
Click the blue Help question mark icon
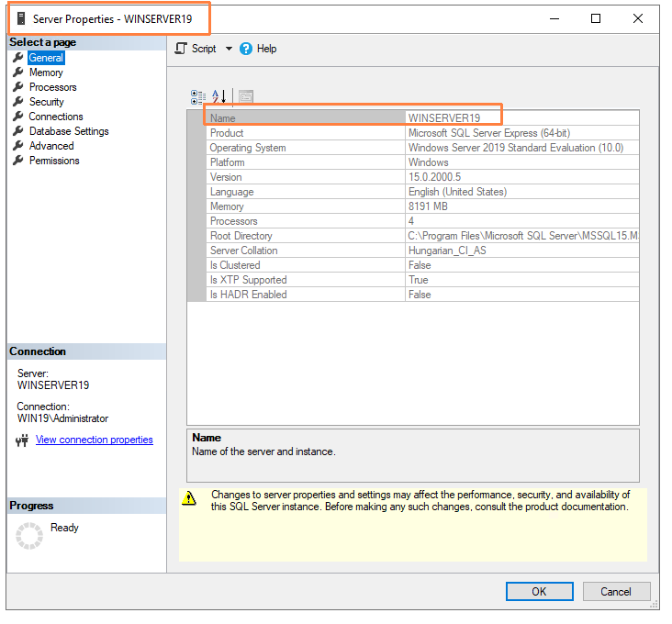click(246, 49)
